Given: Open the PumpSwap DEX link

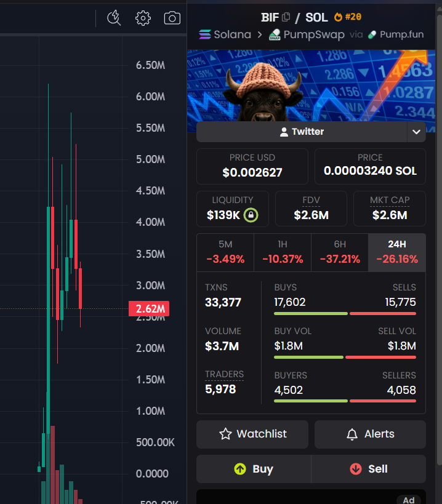Looking at the screenshot, I should (x=307, y=34).
